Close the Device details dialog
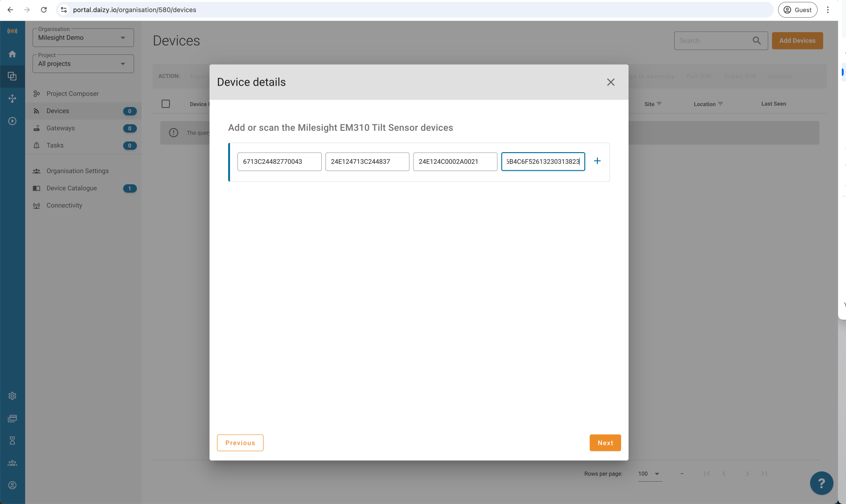 coord(611,82)
